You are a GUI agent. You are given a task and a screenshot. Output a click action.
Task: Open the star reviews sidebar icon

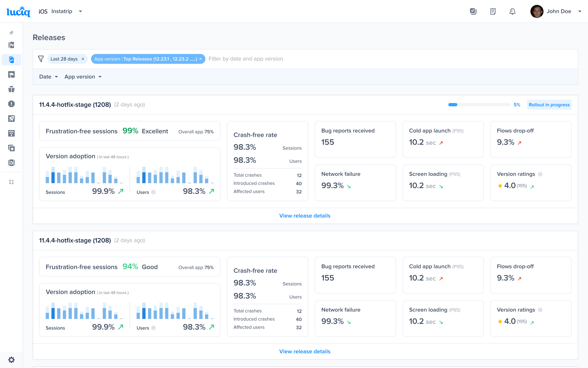click(x=11, y=148)
